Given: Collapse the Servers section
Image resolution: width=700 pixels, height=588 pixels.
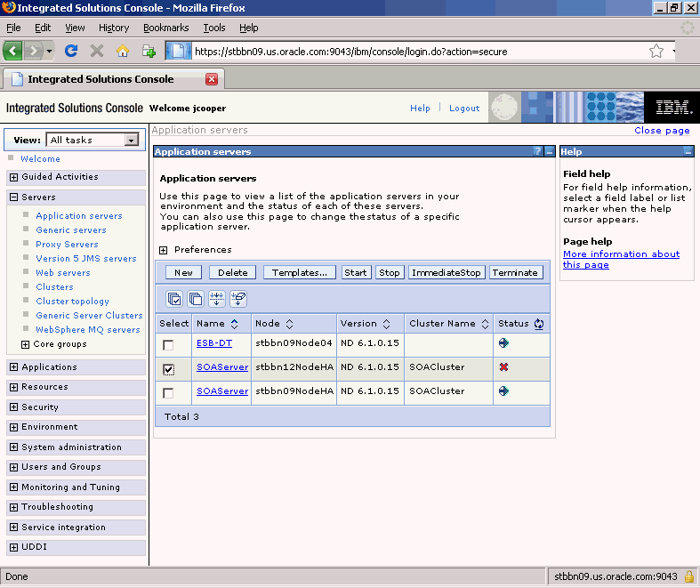Looking at the screenshot, I should tap(14, 197).
